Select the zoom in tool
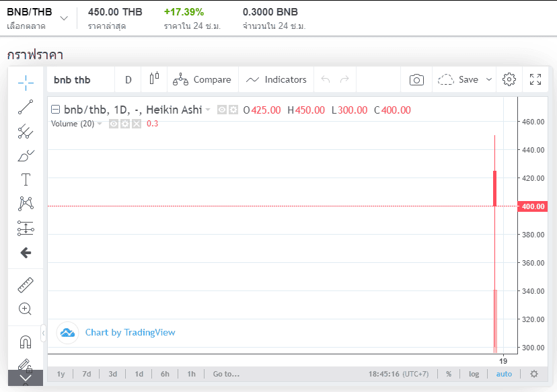Viewport: 557px width, 392px height. coord(26,309)
